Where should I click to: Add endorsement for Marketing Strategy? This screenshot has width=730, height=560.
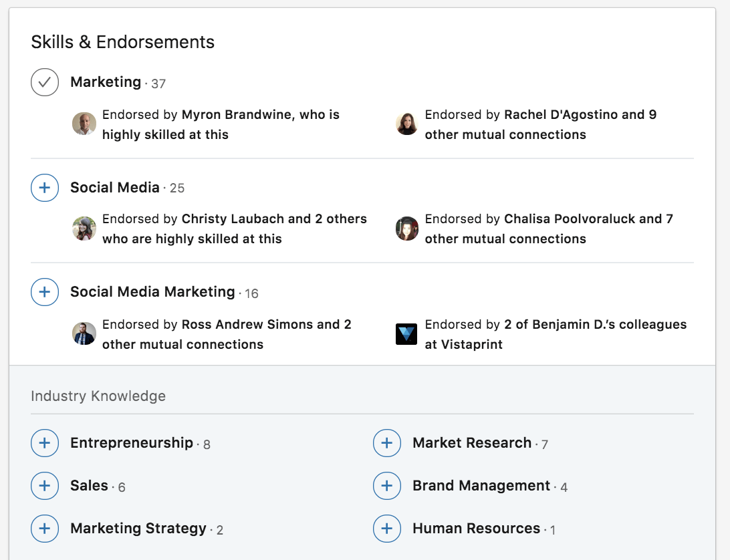45,529
